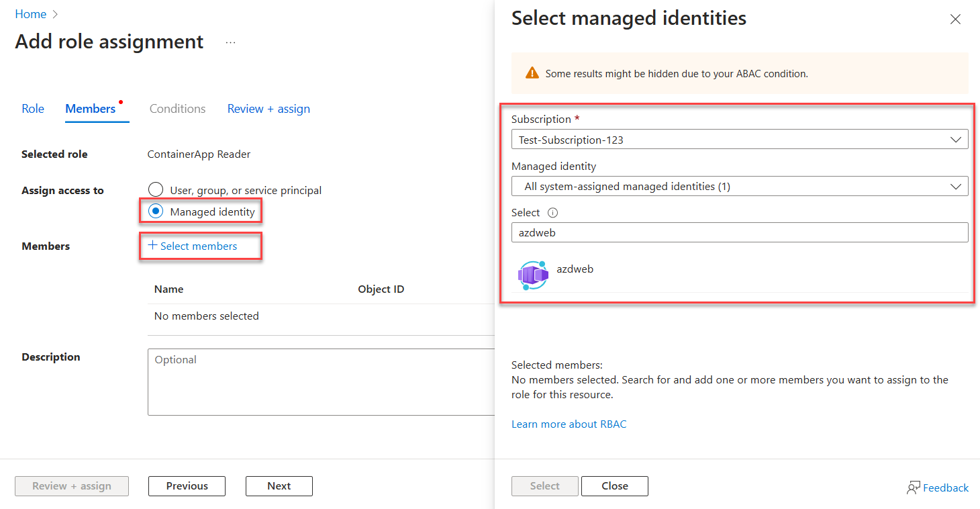Select azdweb from the results list
Viewport: 980px width, 509px height.
pos(575,269)
